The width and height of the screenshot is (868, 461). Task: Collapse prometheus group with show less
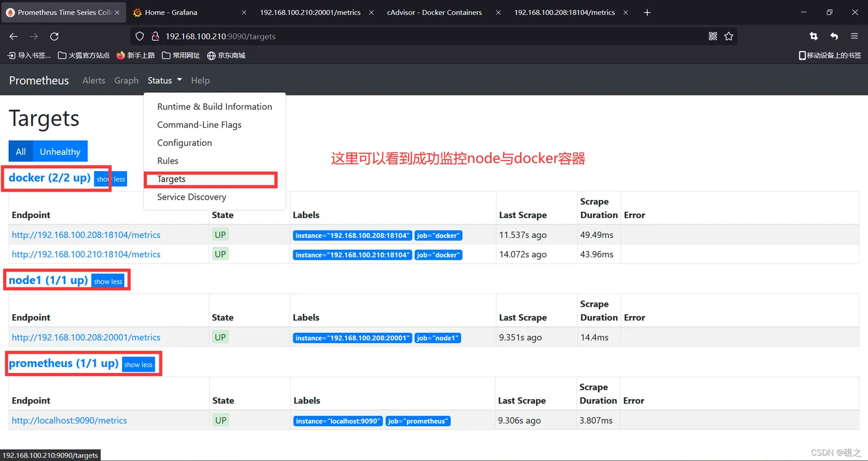(138, 364)
